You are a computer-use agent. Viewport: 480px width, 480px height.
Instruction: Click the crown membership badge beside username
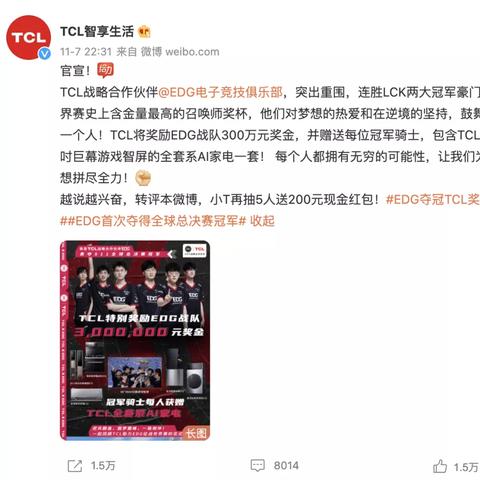144,32
